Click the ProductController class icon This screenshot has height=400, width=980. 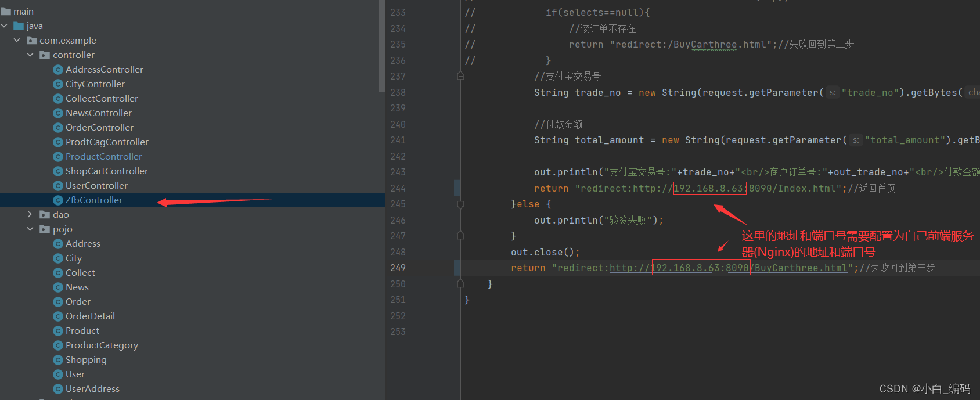tap(57, 157)
